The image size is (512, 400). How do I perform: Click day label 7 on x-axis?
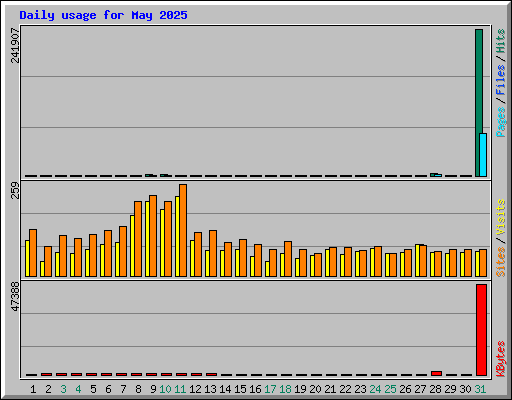tap(123, 389)
